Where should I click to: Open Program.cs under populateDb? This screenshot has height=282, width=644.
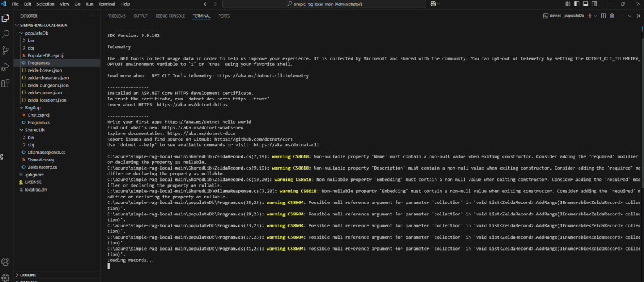point(56,63)
